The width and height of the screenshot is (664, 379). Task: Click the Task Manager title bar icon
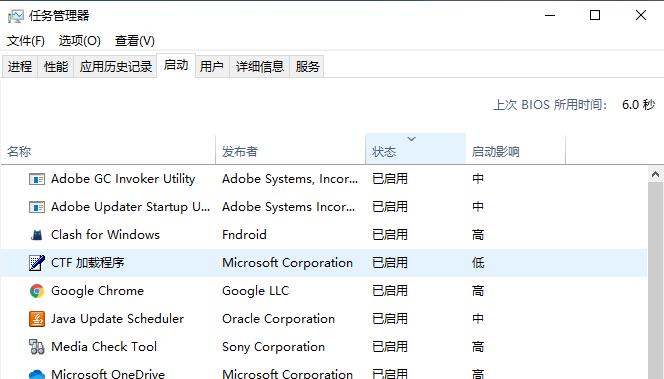pos(16,16)
